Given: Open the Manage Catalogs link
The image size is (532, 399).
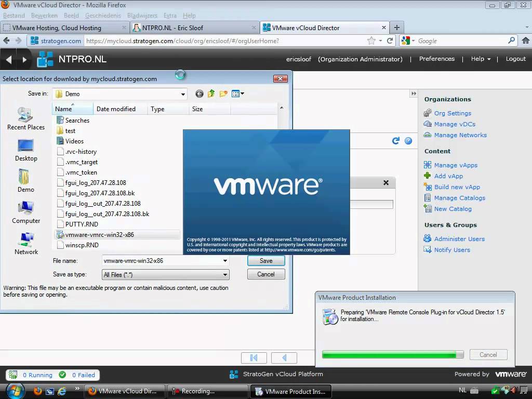Looking at the screenshot, I should coord(459,198).
